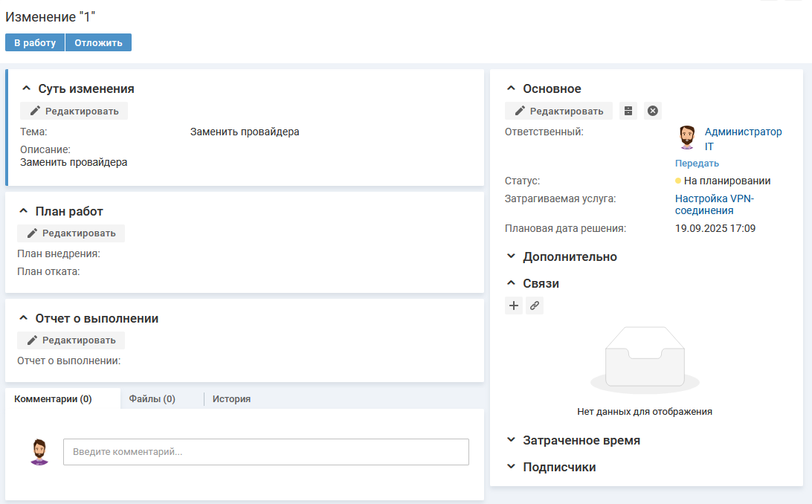Expand the Затраченное время section
The image size is (812, 504).
point(511,440)
